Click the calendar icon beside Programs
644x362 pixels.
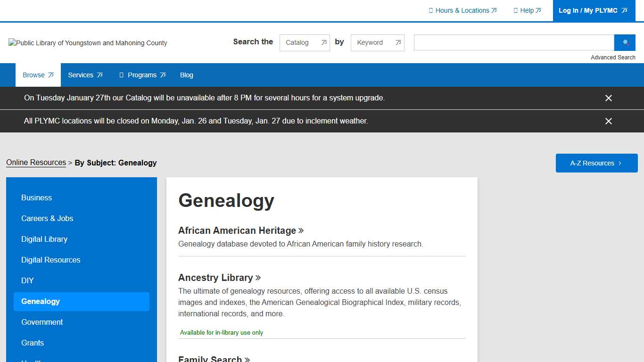121,74
